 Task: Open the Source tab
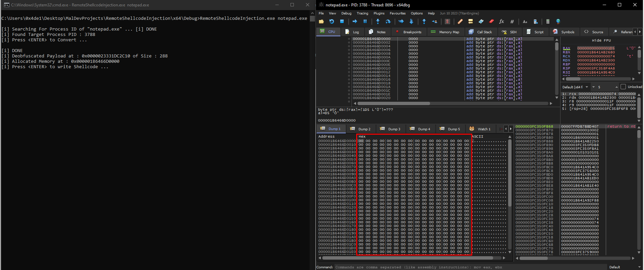click(594, 32)
